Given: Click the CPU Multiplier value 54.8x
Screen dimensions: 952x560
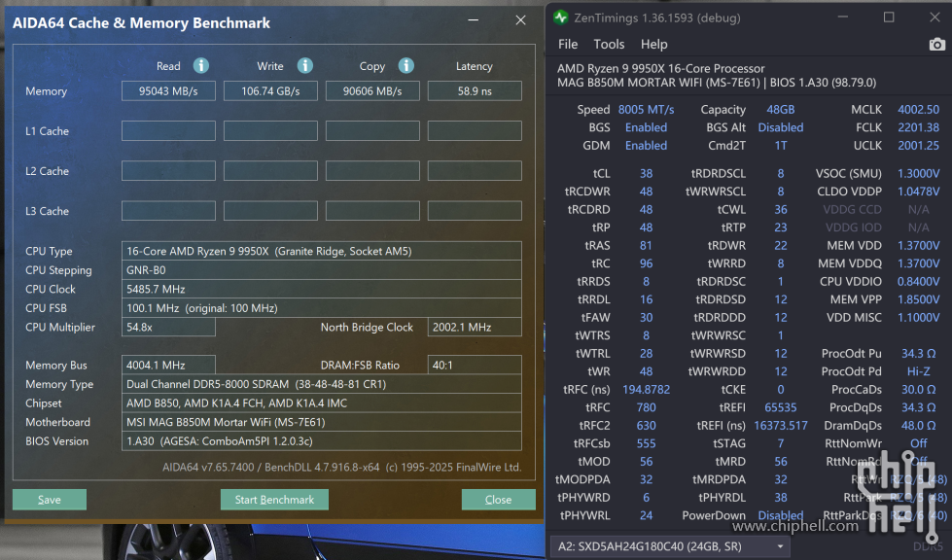Looking at the screenshot, I should point(168,327).
